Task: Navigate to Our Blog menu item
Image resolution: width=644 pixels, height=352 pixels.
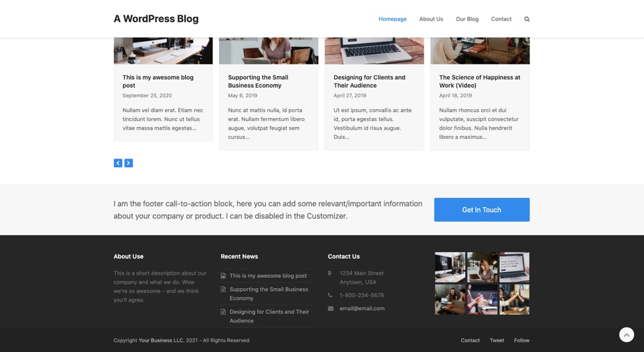Action: (x=467, y=19)
